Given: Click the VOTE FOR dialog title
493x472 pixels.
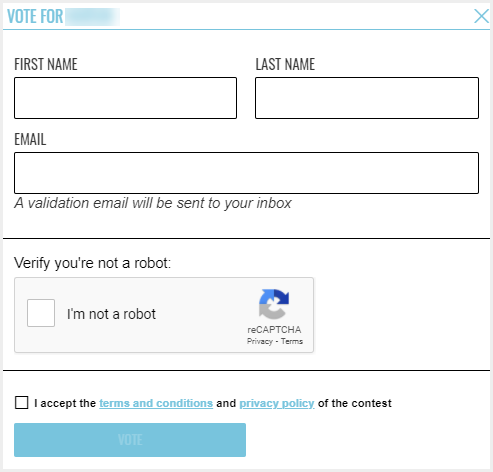Looking at the screenshot, I should (35, 16).
